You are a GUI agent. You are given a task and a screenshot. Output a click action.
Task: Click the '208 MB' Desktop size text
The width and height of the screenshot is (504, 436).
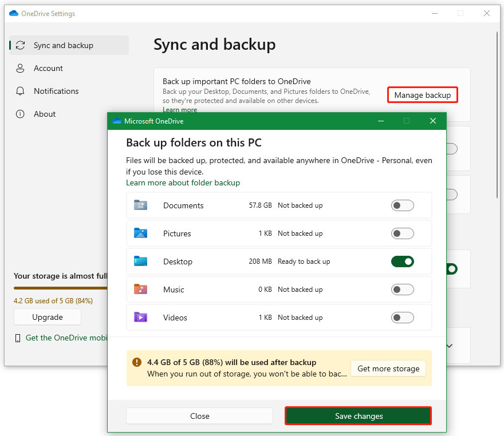[x=261, y=261]
